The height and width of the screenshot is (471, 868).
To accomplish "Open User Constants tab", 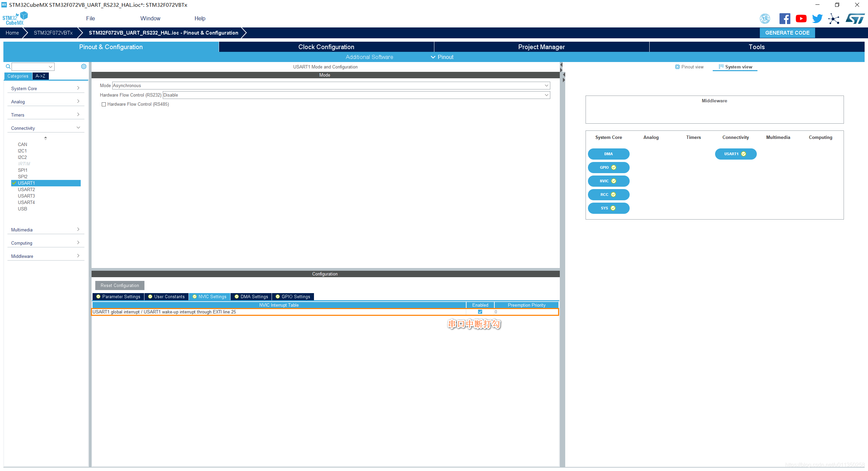I will [x=166, y=296].
